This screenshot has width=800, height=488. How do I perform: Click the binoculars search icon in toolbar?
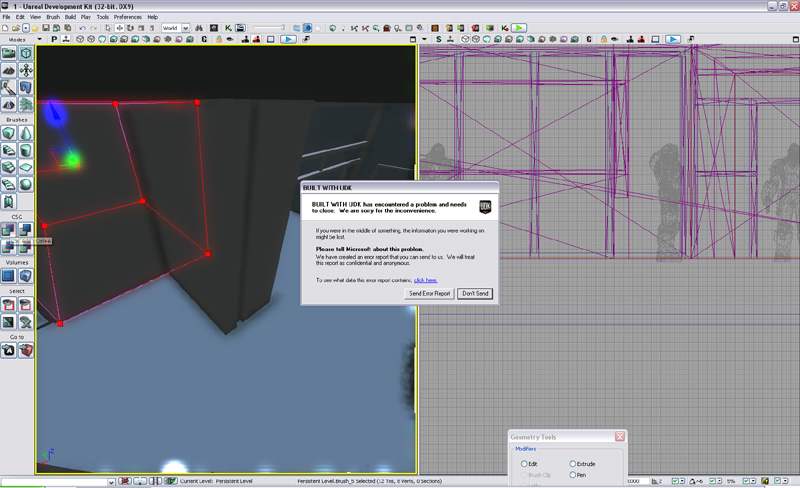[199, 28]
